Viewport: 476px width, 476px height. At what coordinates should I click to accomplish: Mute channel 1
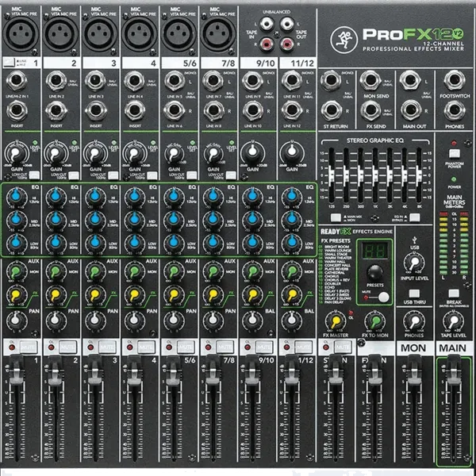click(29, 347)
